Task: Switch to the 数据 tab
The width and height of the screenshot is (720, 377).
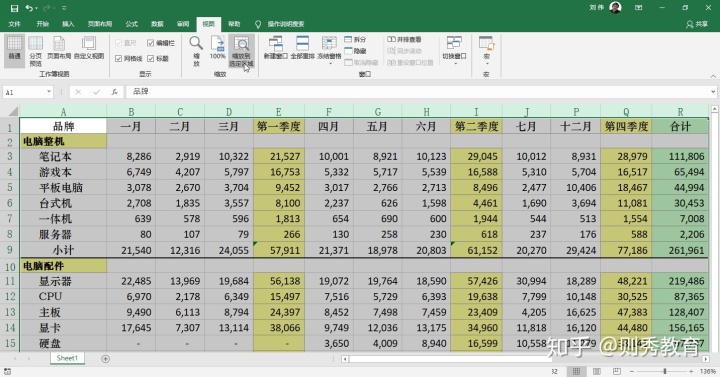Action: coord(158,24)
